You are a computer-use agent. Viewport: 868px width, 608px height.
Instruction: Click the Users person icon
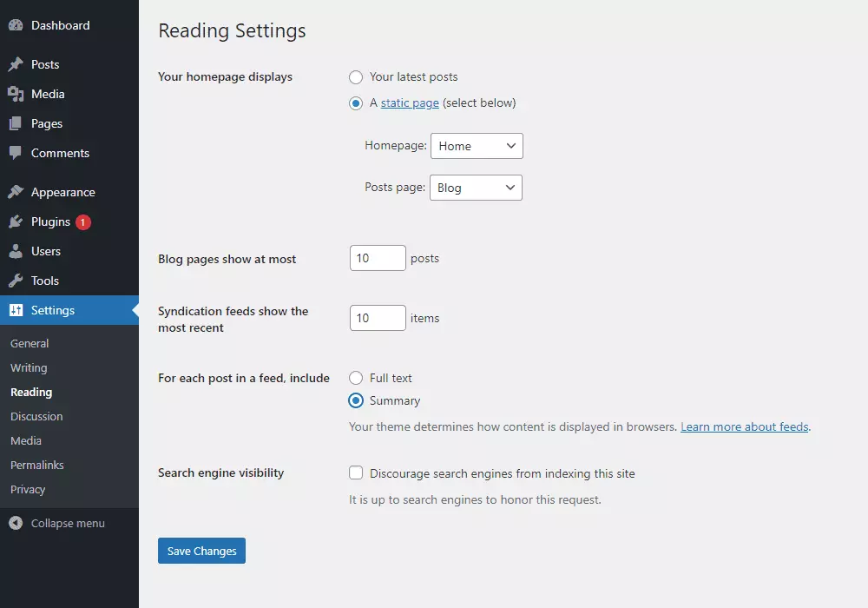16,252
